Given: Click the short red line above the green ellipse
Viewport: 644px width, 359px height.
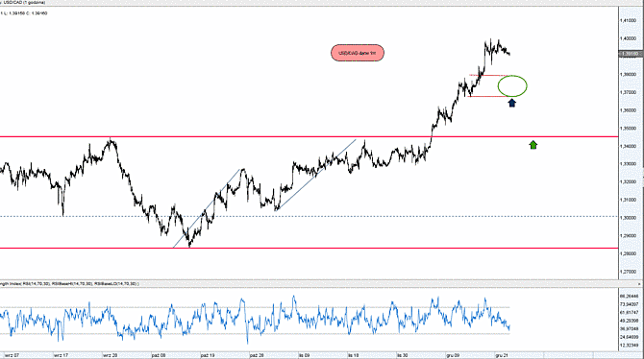Looking at the screenshot, I should click(488, 75).
